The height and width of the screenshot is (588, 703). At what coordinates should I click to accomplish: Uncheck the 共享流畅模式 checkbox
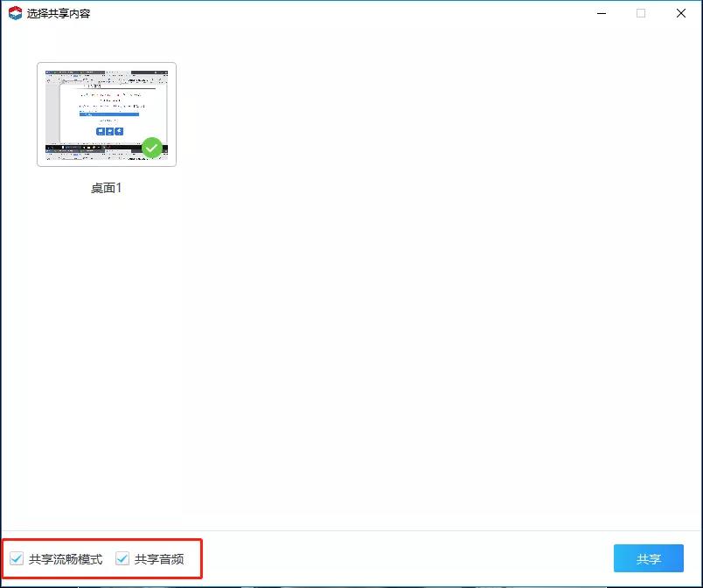[x=17, y=559]
